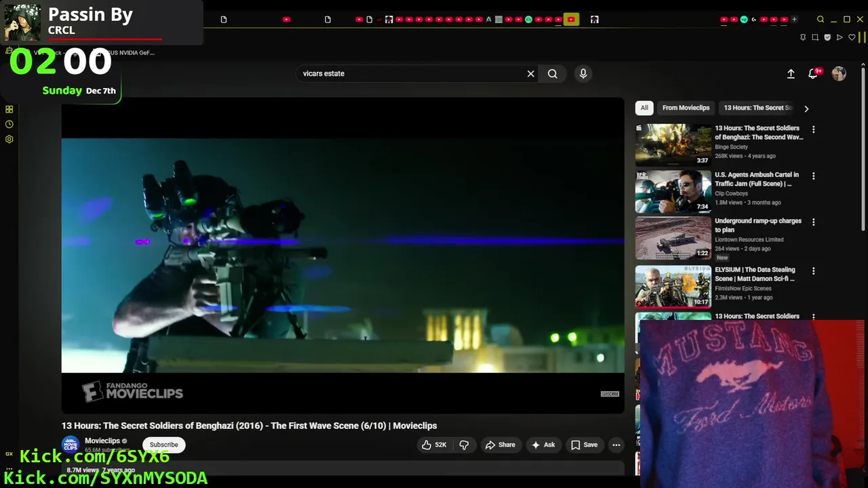Click the pin icon in the address bar toolbar
This screenshot has height=488, width=868.
click(x=803, y=37)
